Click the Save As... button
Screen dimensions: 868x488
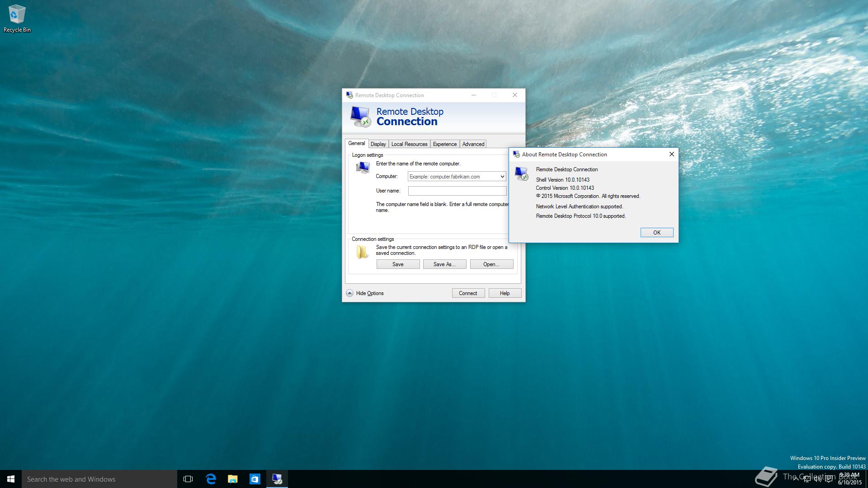tap(444, 264)
